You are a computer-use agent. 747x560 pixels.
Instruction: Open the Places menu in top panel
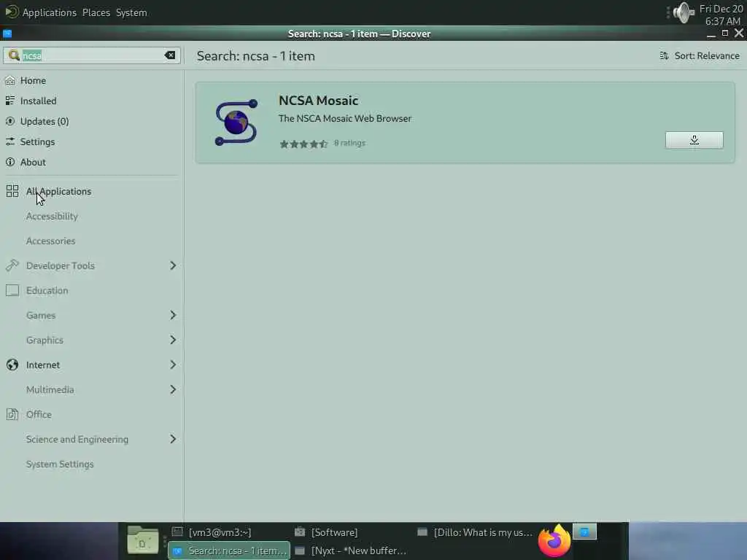point(96,12)
